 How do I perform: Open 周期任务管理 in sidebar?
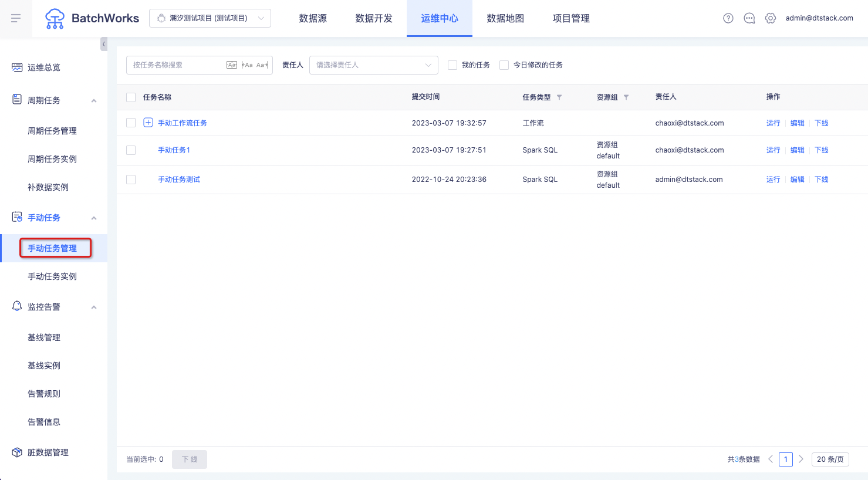[52, 131]
